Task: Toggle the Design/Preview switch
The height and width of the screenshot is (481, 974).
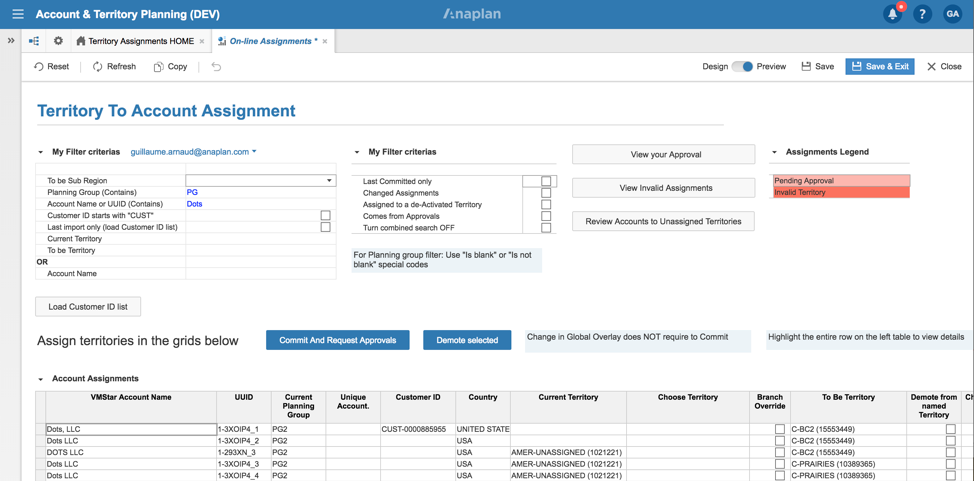Action: click(742, 66)
